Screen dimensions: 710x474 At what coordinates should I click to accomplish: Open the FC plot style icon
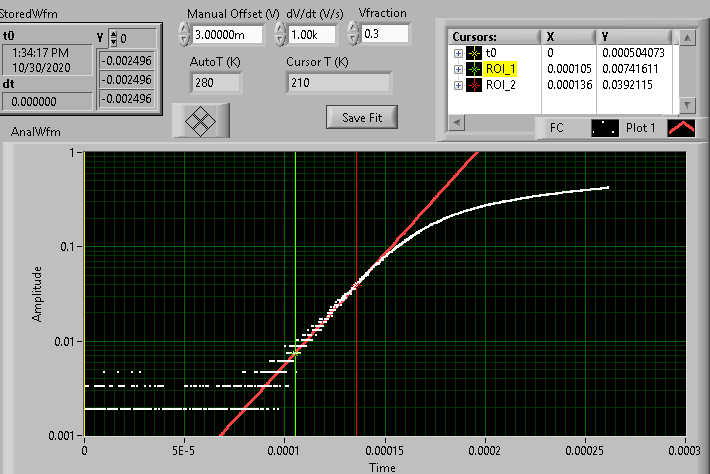604,128
